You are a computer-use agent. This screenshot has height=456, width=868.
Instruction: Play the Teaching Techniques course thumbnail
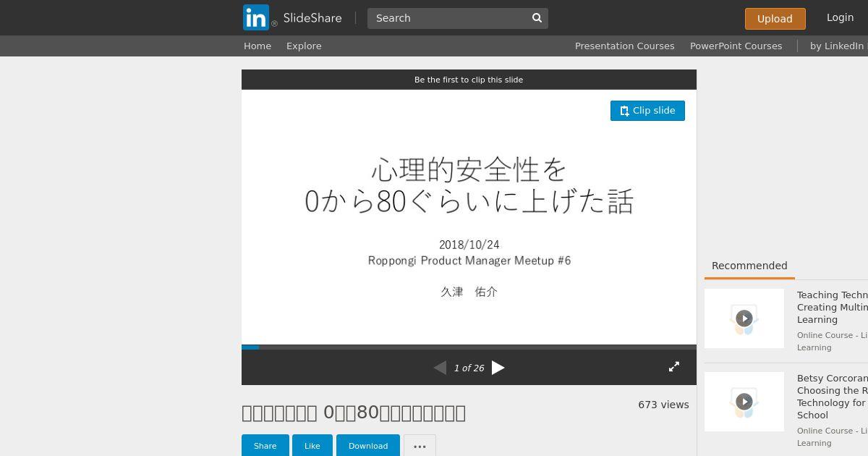744,318
